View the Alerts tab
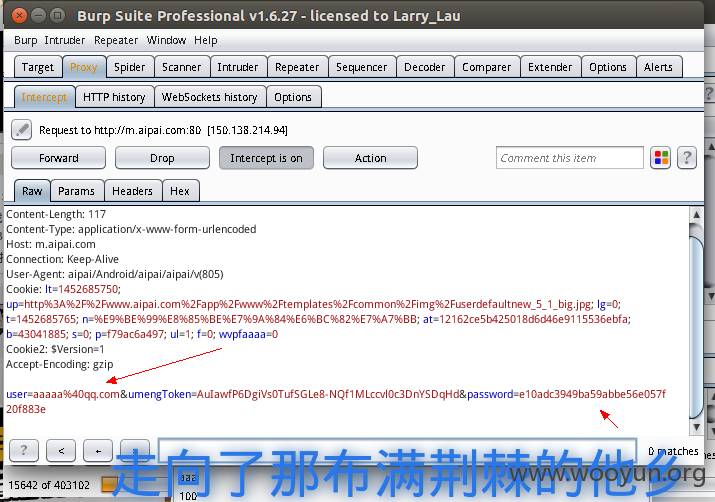Screen dimensions: 715x502 (658, 67)
